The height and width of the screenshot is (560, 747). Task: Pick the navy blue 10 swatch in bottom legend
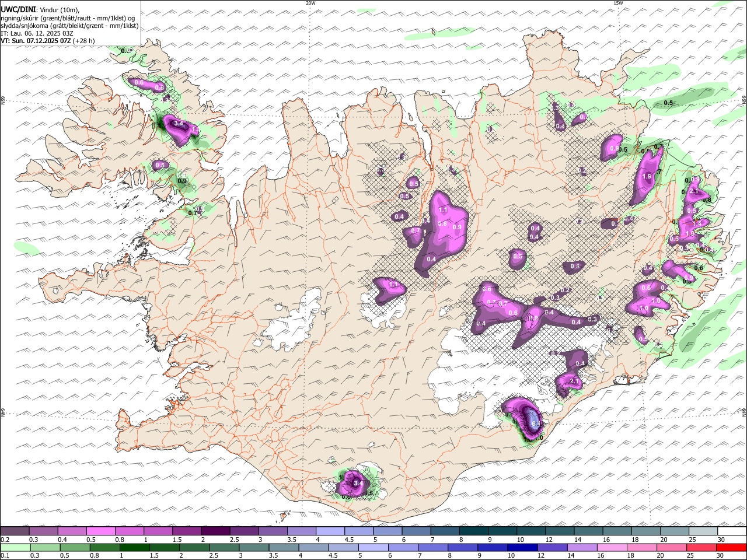522,548
